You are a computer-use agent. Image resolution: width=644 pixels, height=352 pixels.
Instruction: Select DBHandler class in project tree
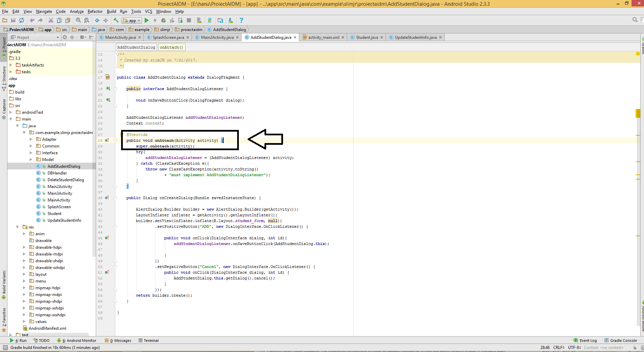(x=57, y=173)
